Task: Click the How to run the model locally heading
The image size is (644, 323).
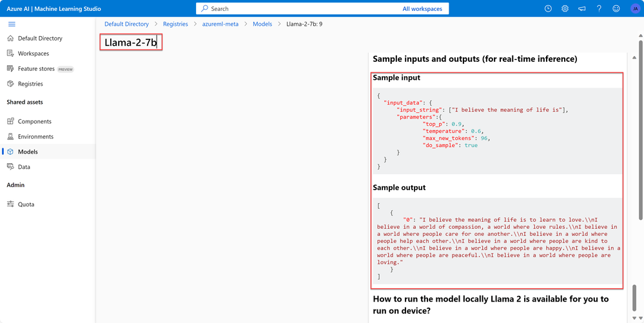Action: (x=491, y=304)
